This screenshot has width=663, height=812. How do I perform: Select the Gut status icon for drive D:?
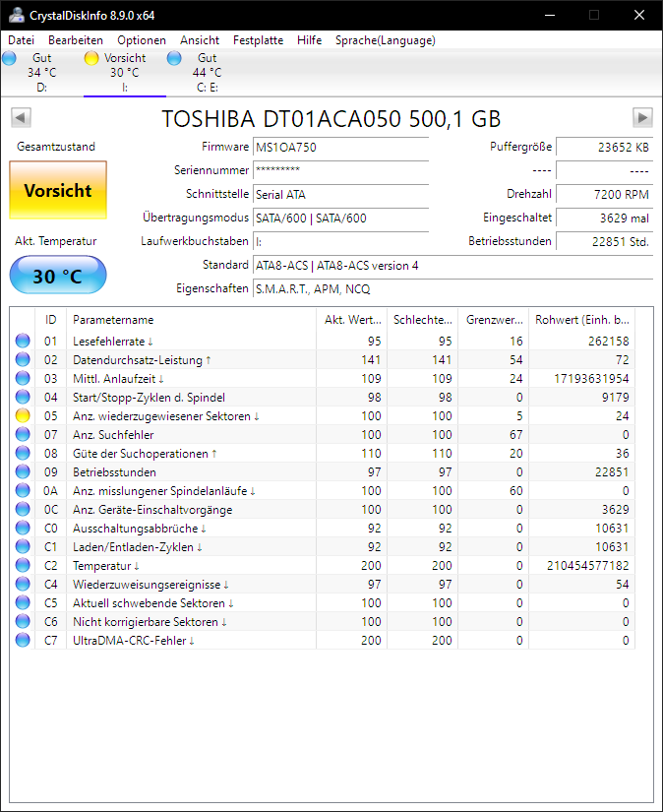pyautogui.click(x=10, y=58)
